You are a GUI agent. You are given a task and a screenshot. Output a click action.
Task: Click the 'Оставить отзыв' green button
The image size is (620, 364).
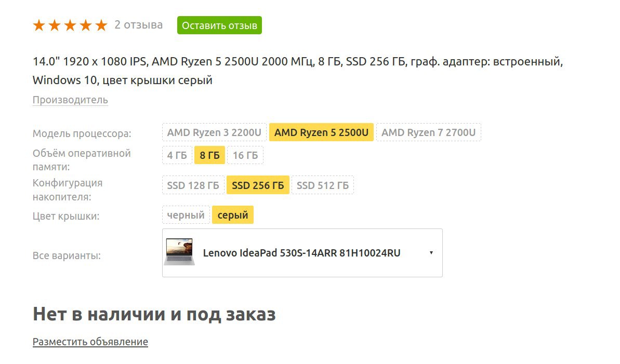coord(219,25)
